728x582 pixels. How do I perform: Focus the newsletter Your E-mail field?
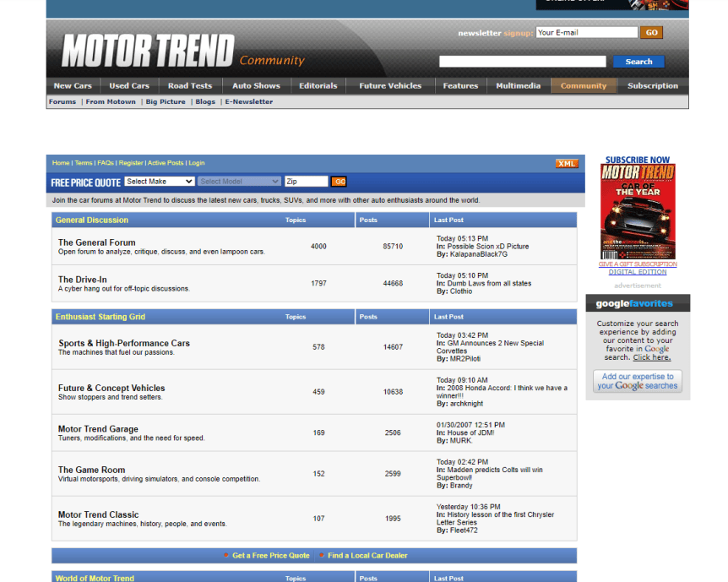tap(587, 32)
